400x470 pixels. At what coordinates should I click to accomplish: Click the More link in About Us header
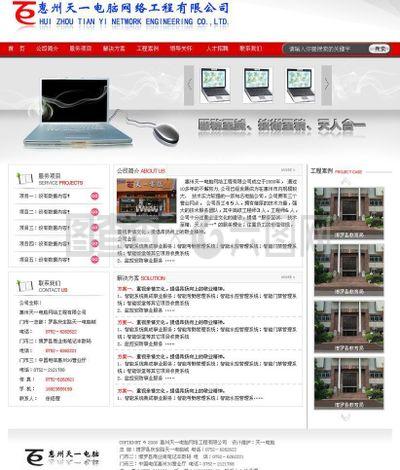click(288, 170)
